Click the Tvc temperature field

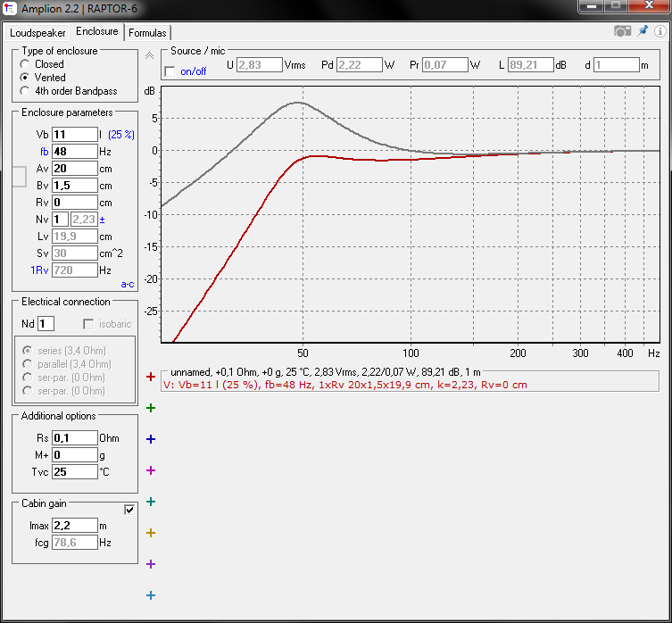click(x=75, y=471)
